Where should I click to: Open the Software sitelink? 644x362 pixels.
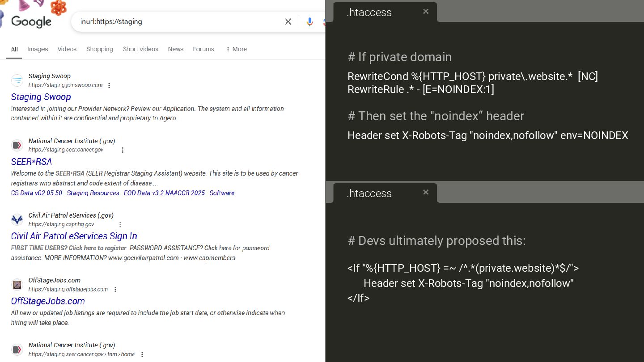222,193
